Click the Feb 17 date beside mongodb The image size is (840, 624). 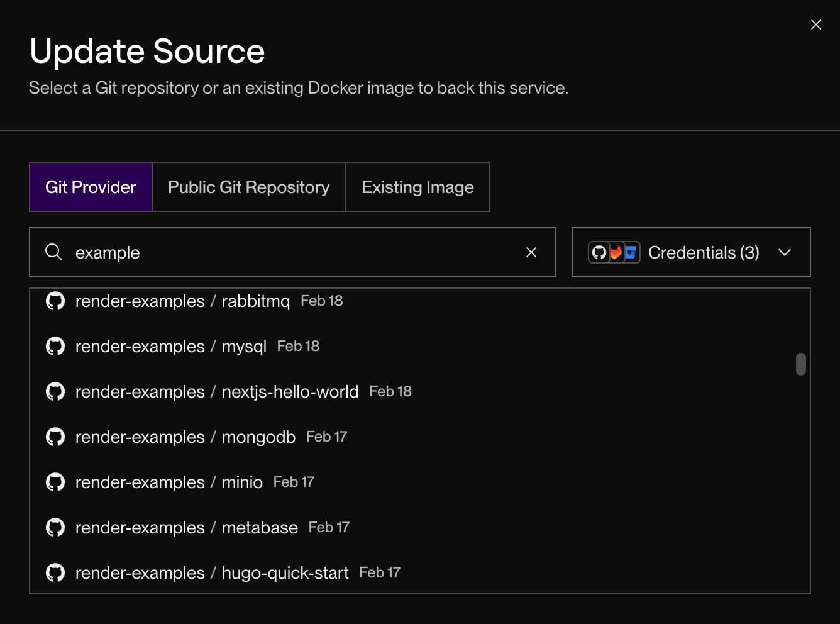pos(326,437)
